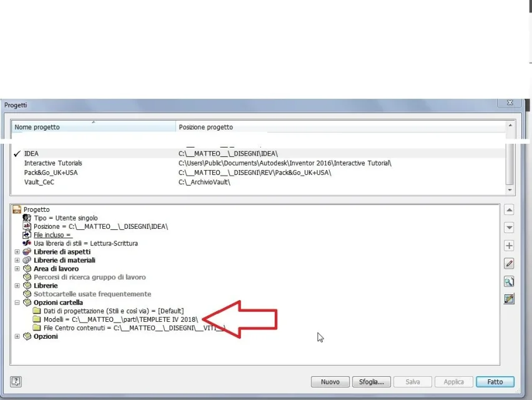Viewport: 532px width, 400px height.
Task: Click the Progetto root project icon
Action: click(x=17, y=209)
